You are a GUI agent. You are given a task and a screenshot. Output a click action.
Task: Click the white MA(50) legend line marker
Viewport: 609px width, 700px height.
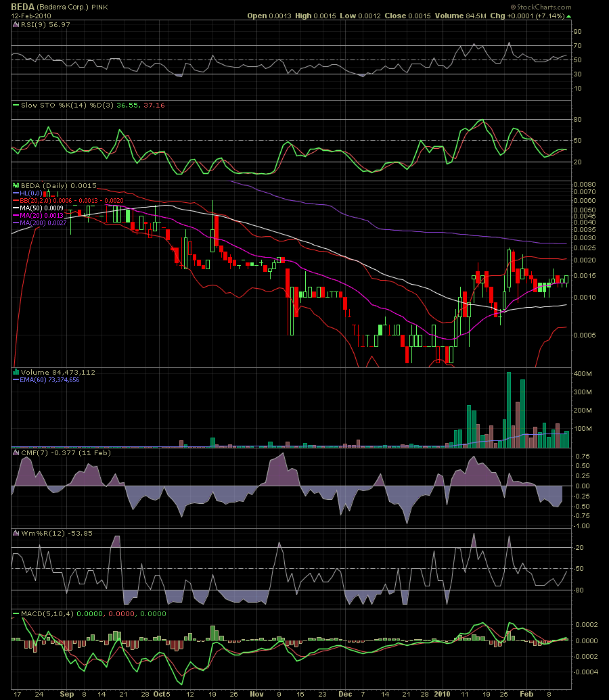point(16,208)
